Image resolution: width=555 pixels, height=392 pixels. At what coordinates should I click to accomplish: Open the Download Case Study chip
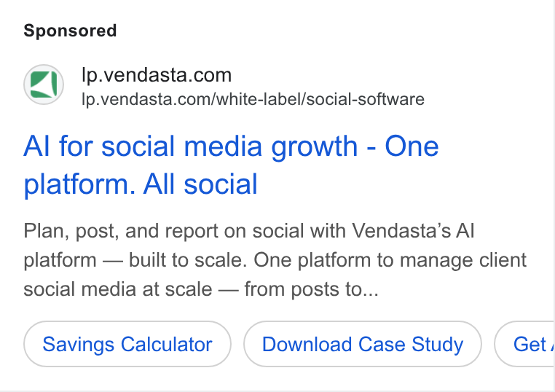pyautogui.click(x=363, y=344)
